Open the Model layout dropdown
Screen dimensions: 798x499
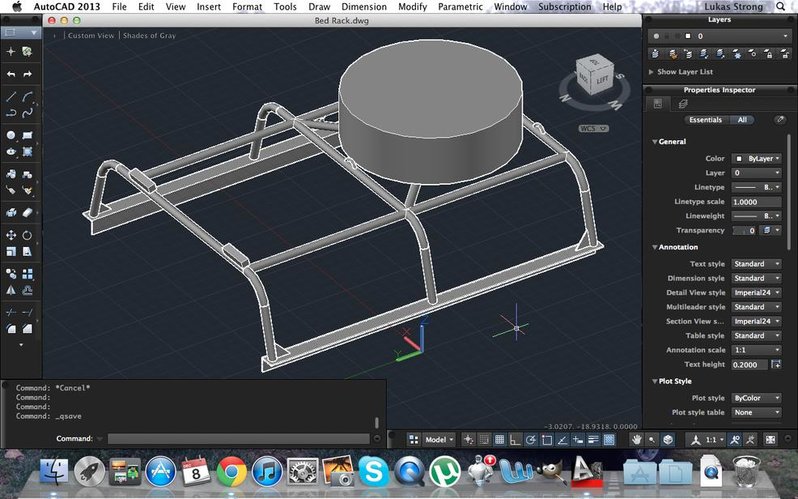tap(439, 439)
